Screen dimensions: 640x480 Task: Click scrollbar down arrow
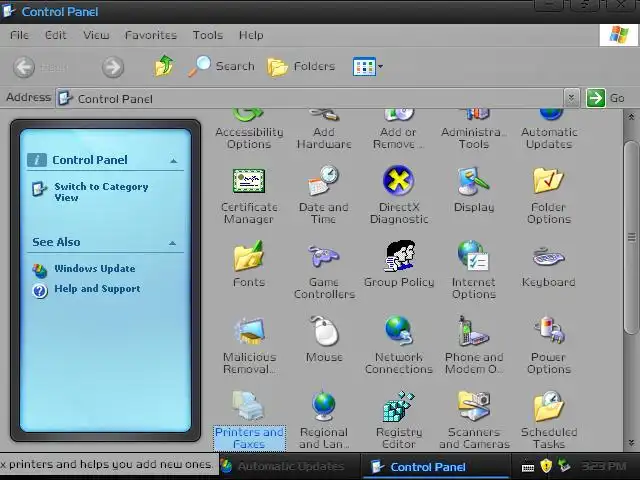[631, 442]
